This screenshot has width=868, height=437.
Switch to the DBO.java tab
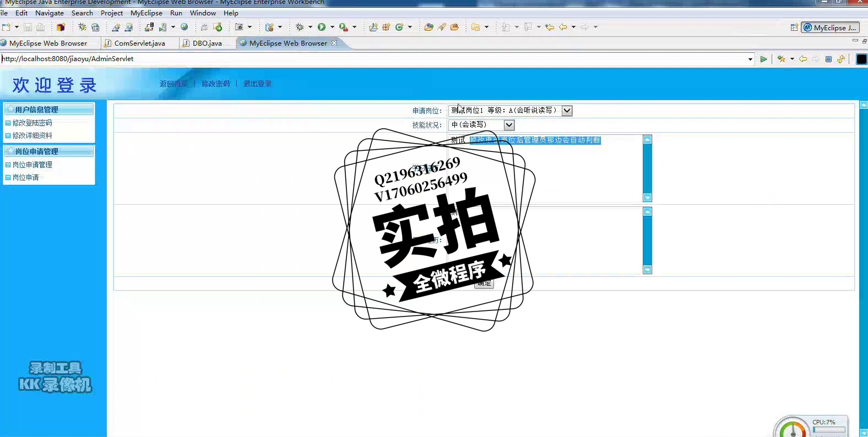[x=207, y=43]
